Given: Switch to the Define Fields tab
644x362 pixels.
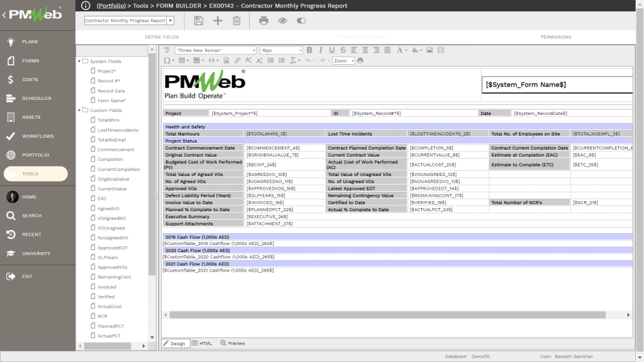Looking at the screenshot, I should tap(162, 37).
